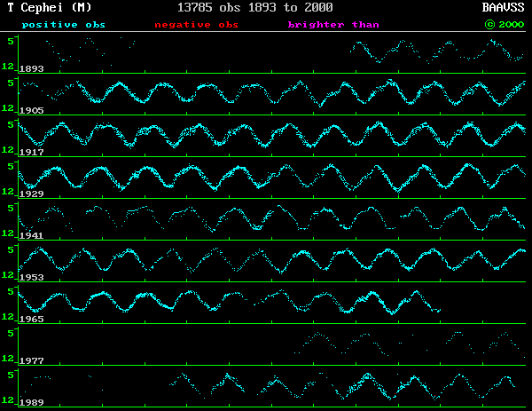Click magnitude 12 label in the 1953 row
532x411 pixels.
(8, 275)
